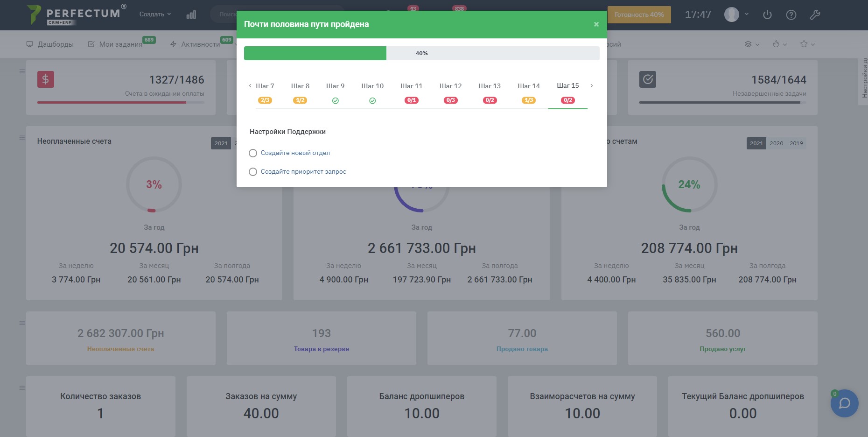Click the red dollar invoices icon
The width and height of the screenshot is (868, 437).
click(46, 79)
